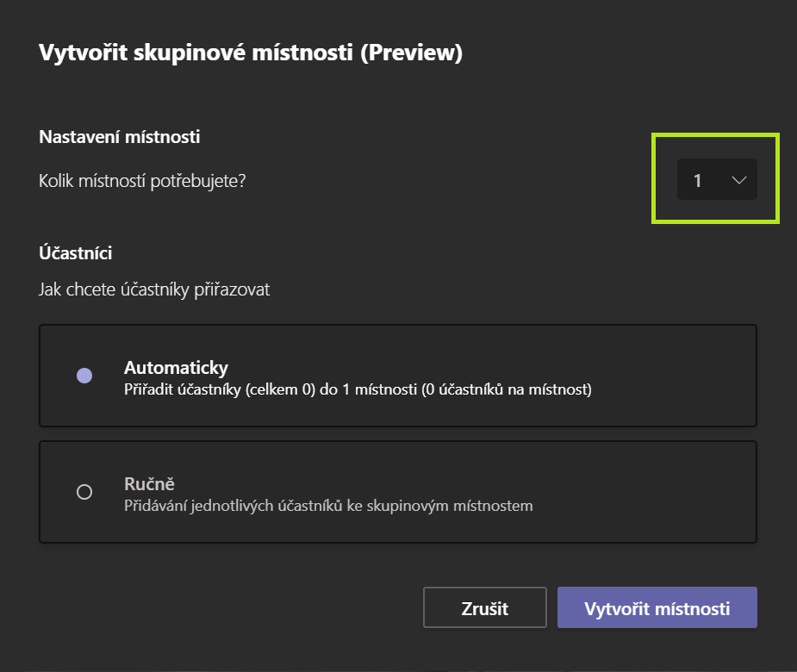Select the Automaticky radio button

click(84, 376)
